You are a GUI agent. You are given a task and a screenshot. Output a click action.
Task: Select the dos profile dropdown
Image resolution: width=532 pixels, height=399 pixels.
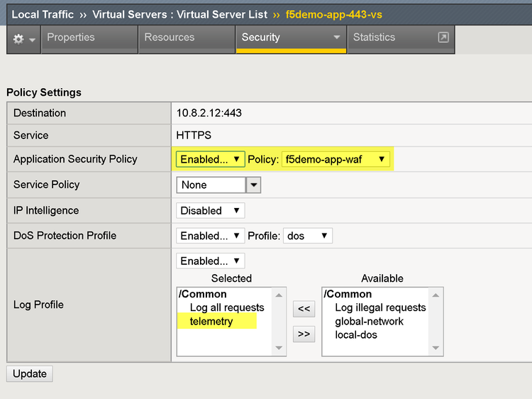(x=307, y=236)
